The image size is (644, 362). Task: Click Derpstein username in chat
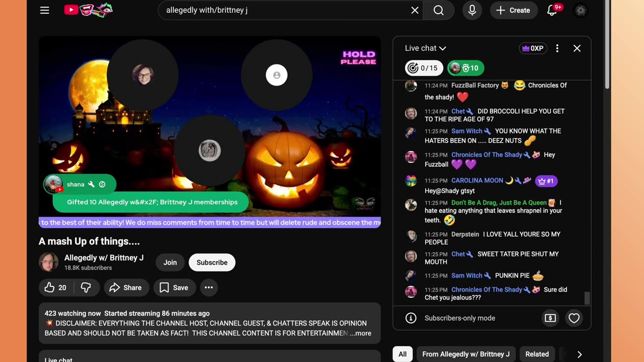[465, 234]
